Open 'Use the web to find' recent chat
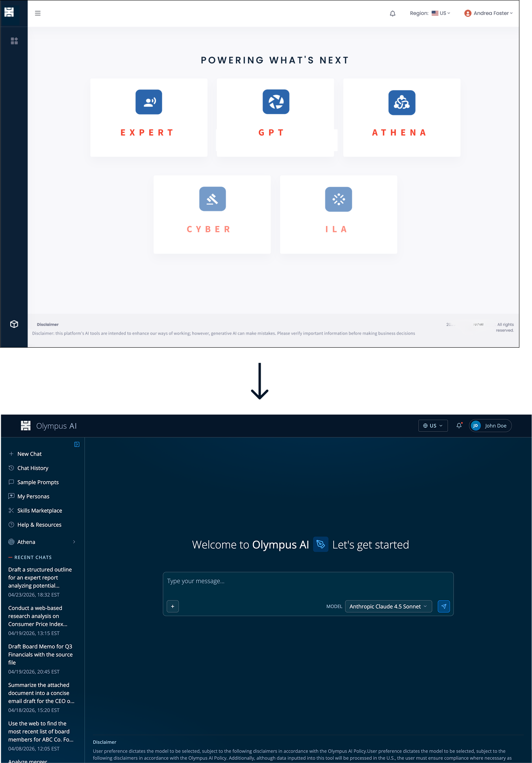The height and width of the screenshot is (763, 532). (41, 732)
